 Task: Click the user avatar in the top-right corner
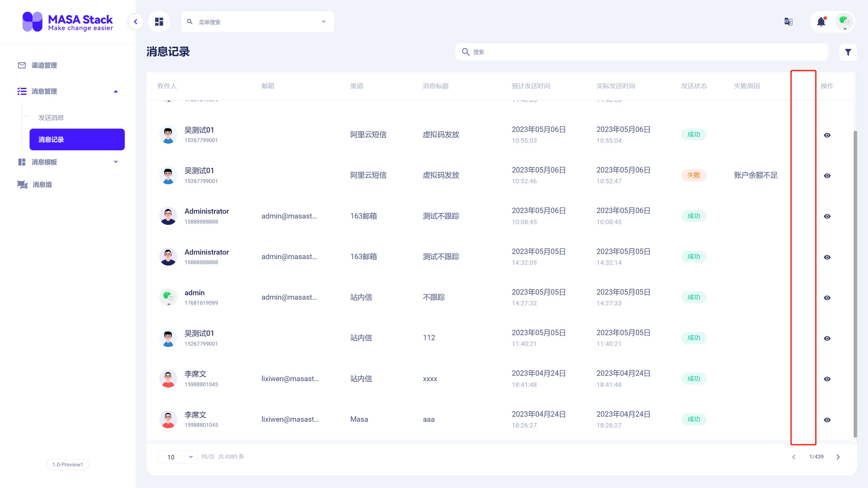click(844, 21)
